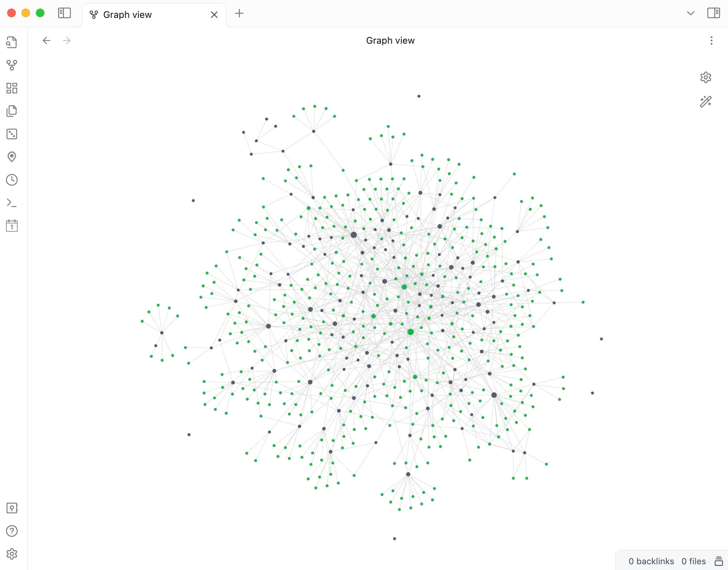This screenshot has width=728, height=570.
Task: Toggle the right sidebar
Action: point(713,13)
